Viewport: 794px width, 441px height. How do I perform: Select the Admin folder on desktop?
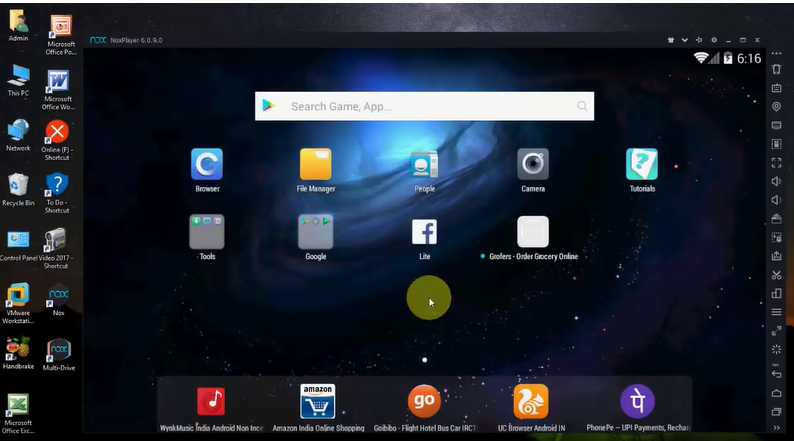[x=18, y=25]
